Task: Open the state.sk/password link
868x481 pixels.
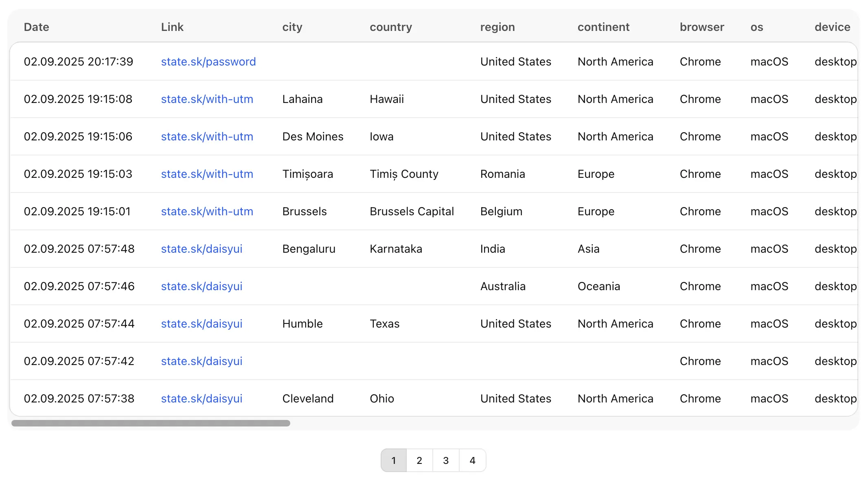Action: [208, 61]
